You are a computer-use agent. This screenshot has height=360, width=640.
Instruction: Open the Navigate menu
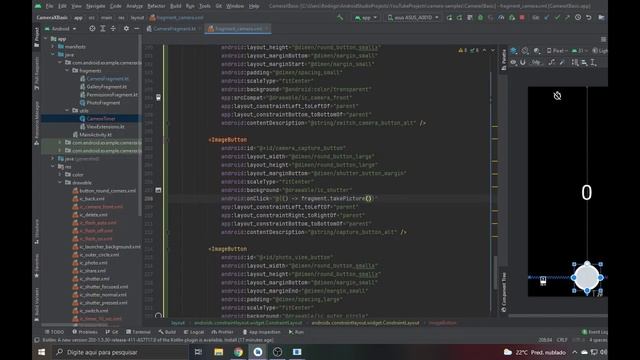click(x=96, y=6)
